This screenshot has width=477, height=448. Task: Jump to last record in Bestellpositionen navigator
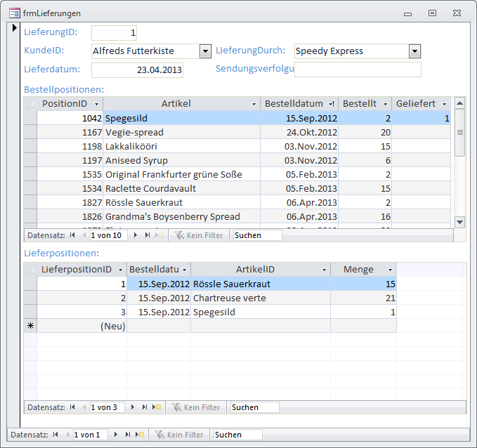click(147, 235)
